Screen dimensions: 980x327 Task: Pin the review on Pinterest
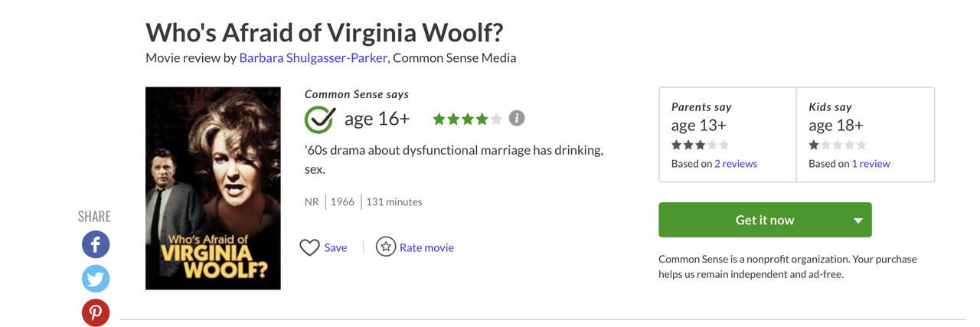pos(96,312)
